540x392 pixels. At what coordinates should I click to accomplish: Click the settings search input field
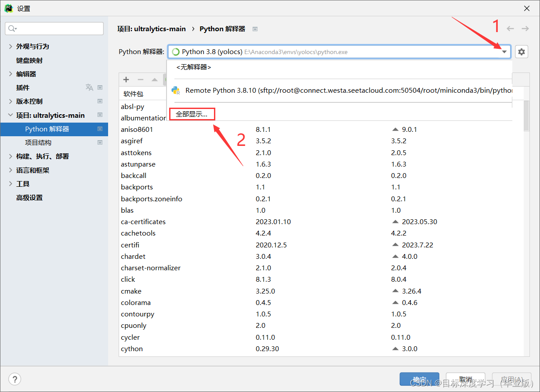tap(54, 29)
